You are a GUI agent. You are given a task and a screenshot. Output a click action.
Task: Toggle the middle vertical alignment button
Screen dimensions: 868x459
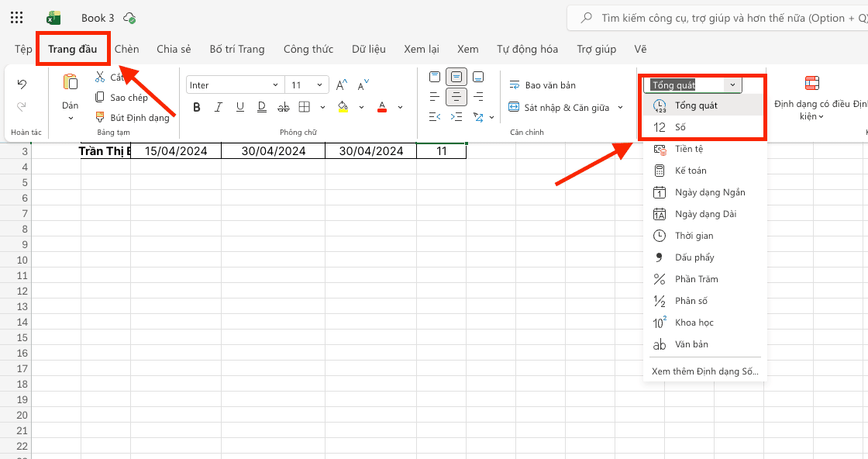[x=456, y=77]
